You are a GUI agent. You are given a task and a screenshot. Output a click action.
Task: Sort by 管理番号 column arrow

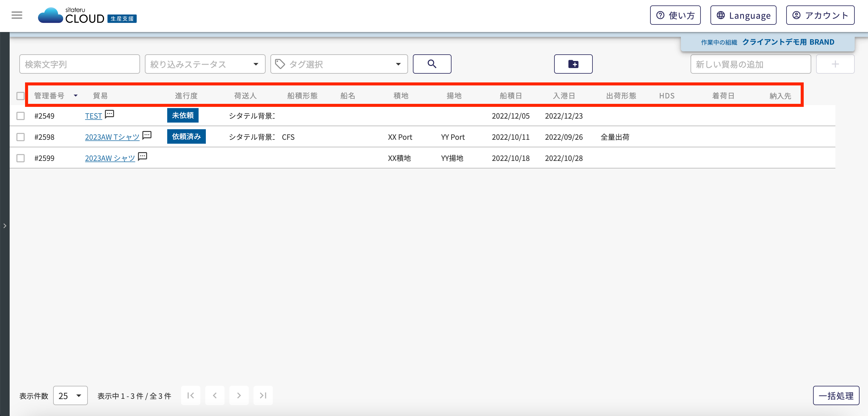(x=76, y=96)
